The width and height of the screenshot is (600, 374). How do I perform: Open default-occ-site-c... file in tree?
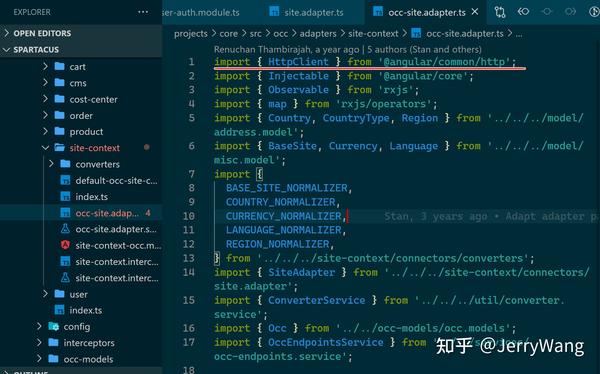coord(116,180)
